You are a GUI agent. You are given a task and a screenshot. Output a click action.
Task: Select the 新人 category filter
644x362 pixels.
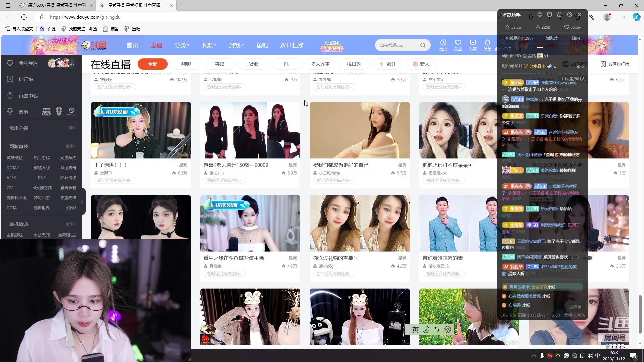421,64
